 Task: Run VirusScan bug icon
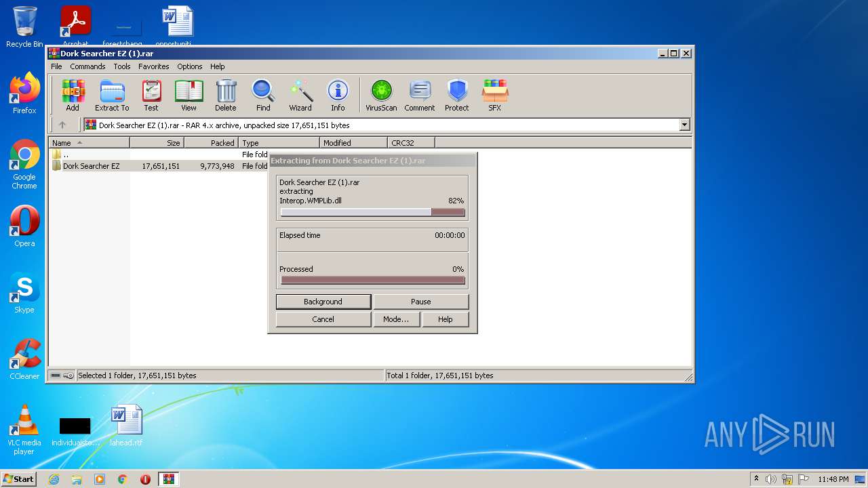[x=381, y=95]
